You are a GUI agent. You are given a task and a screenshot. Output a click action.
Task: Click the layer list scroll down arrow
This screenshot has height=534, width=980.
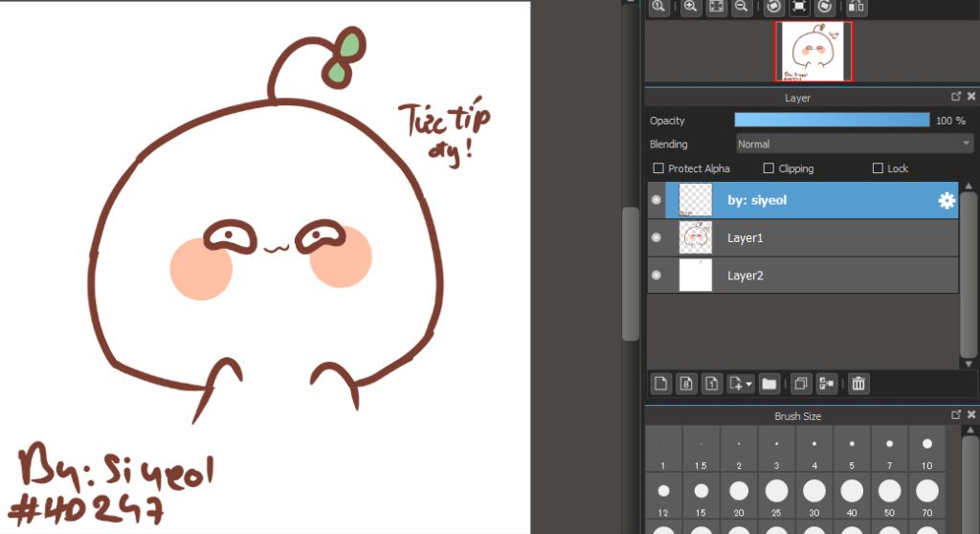[969, 364]
